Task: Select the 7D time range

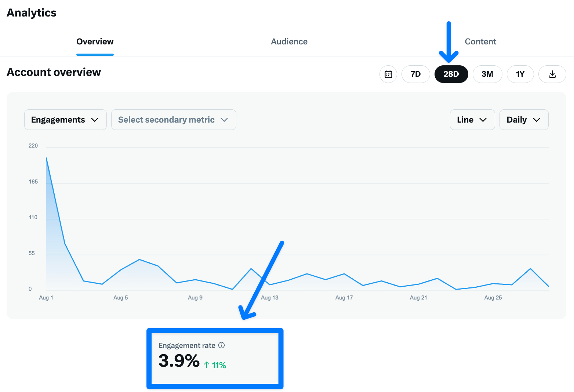Action: point(415,74)
